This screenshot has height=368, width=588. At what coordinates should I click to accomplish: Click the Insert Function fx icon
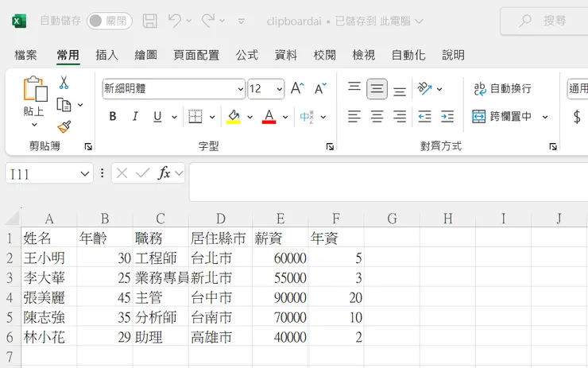coord(164,173)
